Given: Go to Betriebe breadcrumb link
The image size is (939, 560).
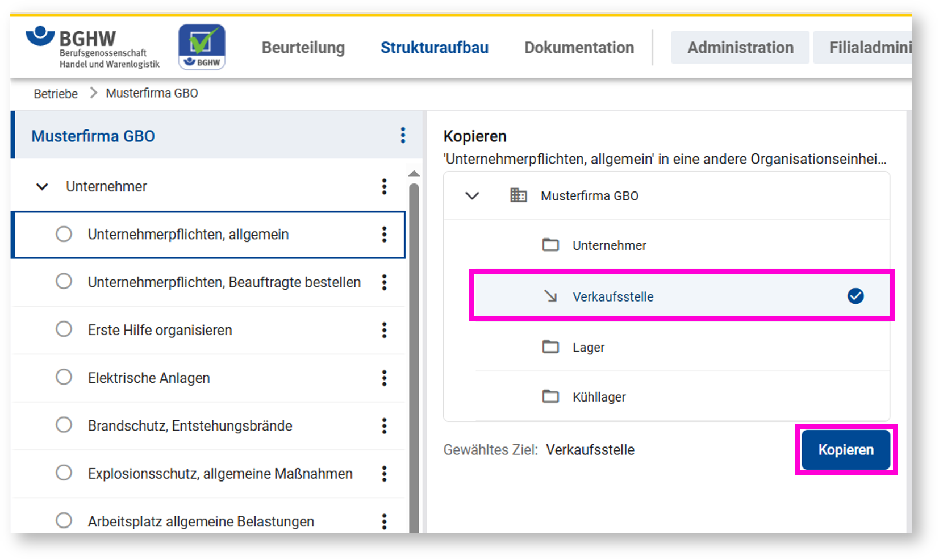Looking at the screenshot, I should 56,94.
